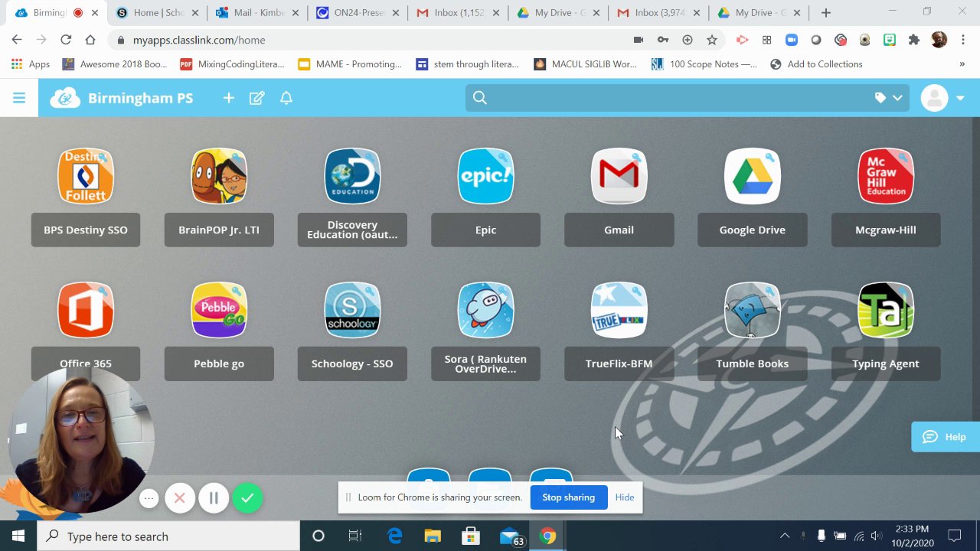Launch the PebbleGo app icon
The image size is (980, 551).
[x=219, y=310]
